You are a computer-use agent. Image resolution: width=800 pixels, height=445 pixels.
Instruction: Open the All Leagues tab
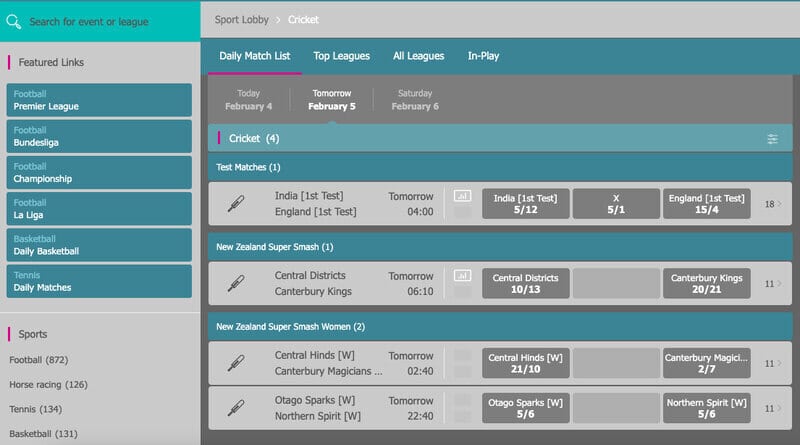click(418, 56)
